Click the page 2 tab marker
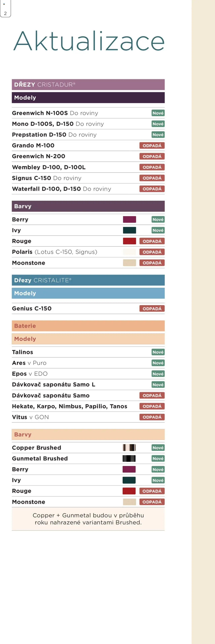 click(x=5, y=9)
